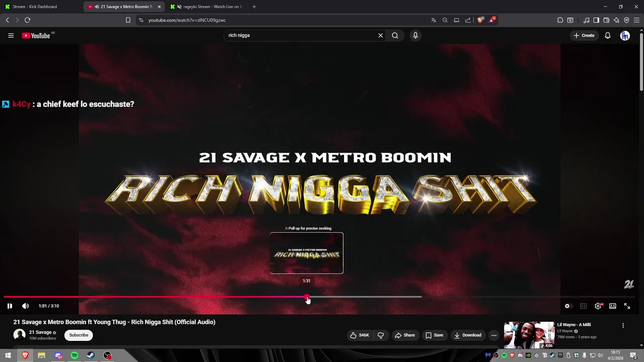Open the Leo AI sparkle icon
The image size is (644, 362).
click(x=616, y=20)
